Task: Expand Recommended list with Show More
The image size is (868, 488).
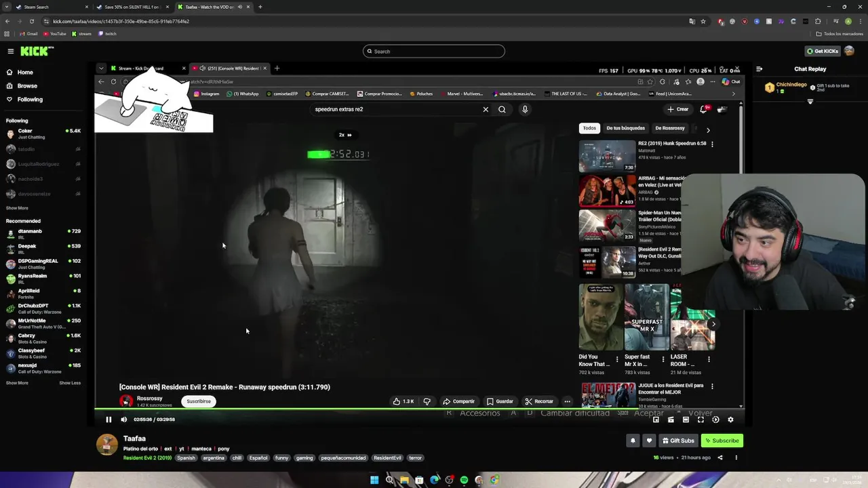Action: [x=17, y=383]
